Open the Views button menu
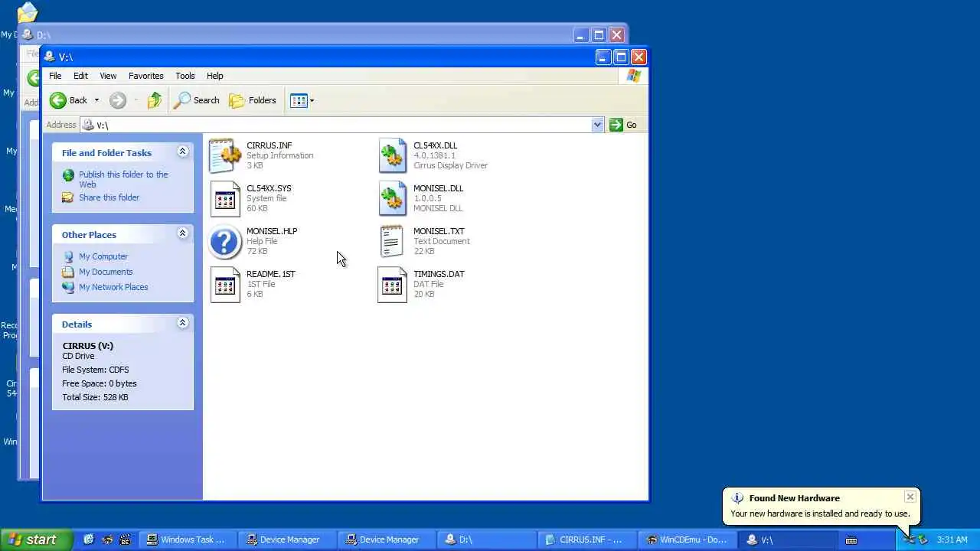This screenshot has height=551, width=980. pyautogui.click(x=302, y=100)
